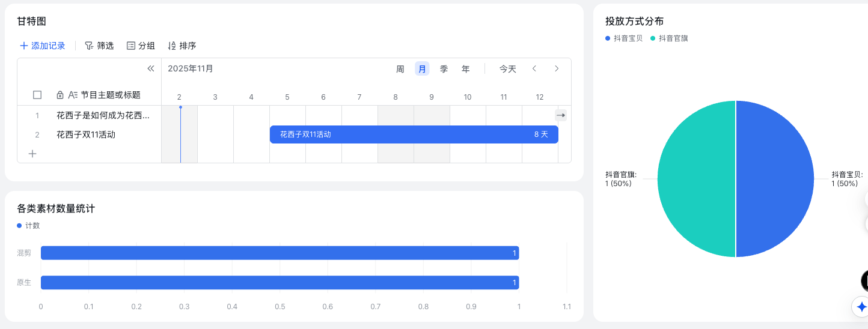The width and height of the screenshot is (868, 329).
Task: Switch Gantt view to 周 (week)
Action: pyautogui.click(x=400, y=69)
